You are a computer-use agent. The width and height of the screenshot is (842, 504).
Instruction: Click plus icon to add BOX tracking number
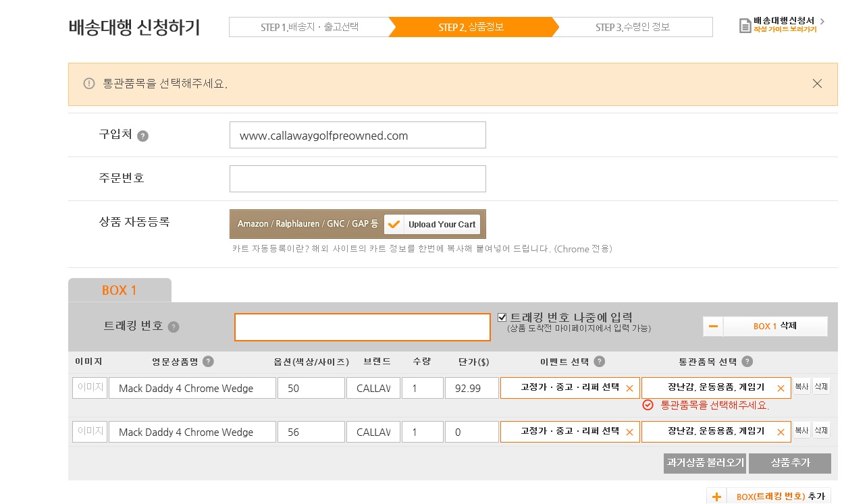(717, 497)
